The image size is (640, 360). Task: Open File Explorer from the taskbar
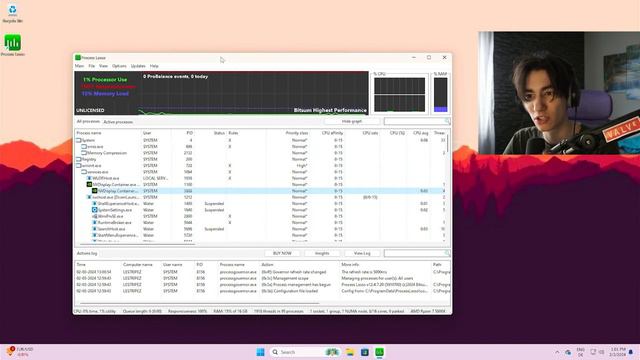pyautogui.click(x=350, y=352)
